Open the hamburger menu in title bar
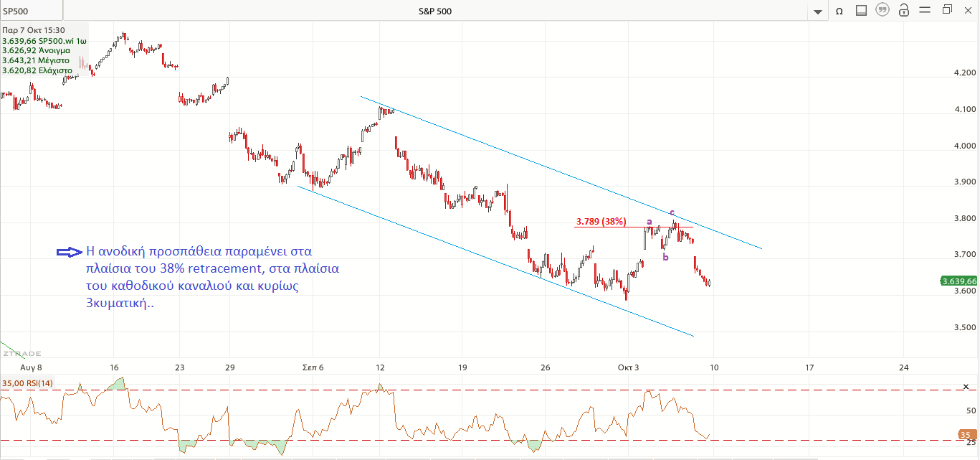980x460 pixels. (x=926, y=10)
